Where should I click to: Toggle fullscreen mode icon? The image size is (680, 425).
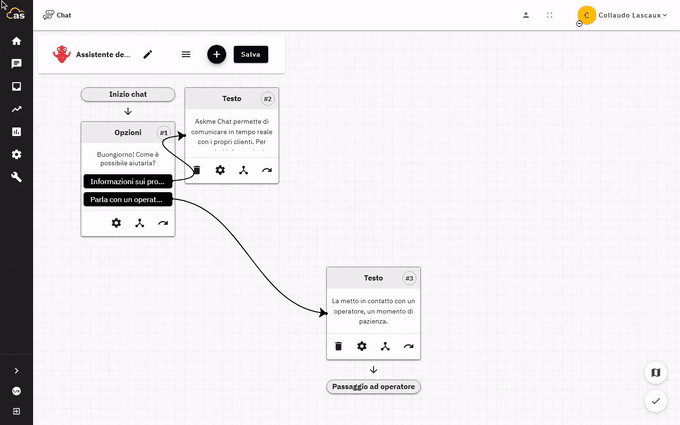(549, 15)
